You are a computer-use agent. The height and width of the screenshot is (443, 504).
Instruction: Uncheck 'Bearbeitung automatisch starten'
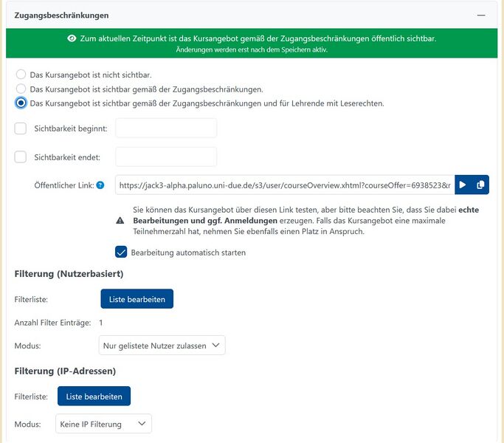(x=122, y=252)
